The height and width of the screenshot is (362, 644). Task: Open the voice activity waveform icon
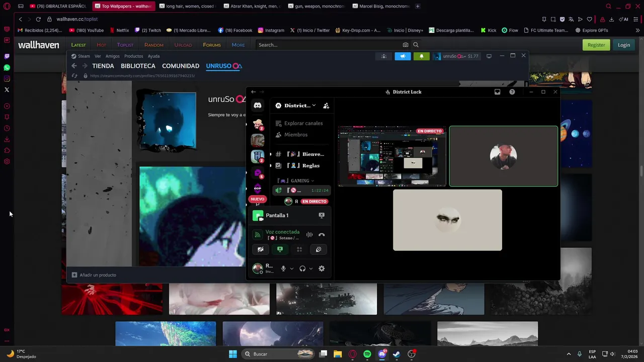(x=309, y=235)
